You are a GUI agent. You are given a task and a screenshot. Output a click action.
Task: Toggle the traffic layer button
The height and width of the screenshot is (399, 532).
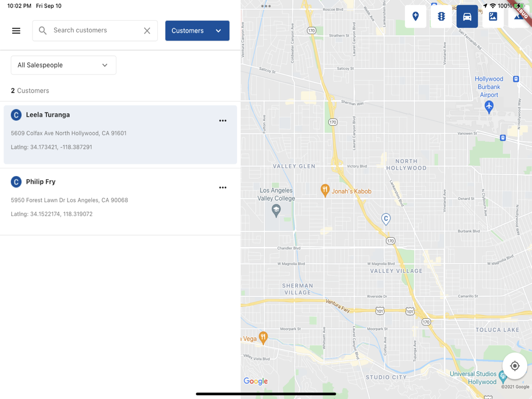point(441,16)
